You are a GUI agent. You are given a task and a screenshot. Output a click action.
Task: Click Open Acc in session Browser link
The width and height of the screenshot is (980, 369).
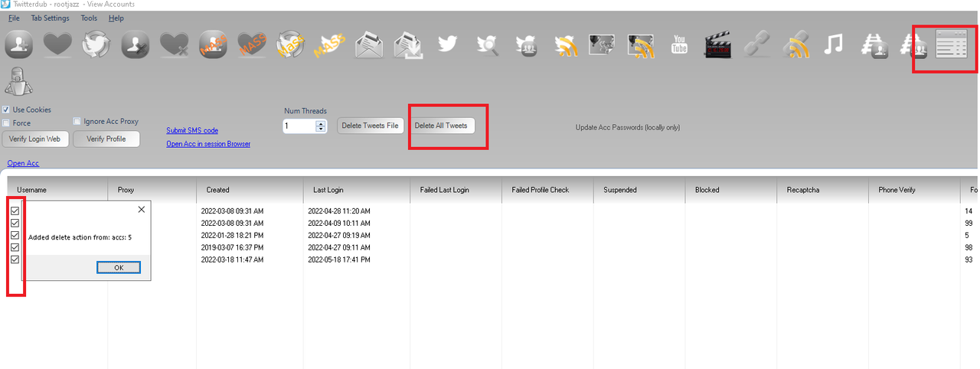tap(208, 144)
